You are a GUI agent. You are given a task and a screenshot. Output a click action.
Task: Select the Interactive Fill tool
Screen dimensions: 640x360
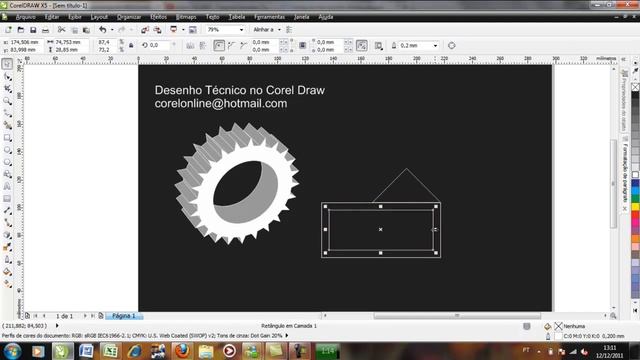(7, 284)
